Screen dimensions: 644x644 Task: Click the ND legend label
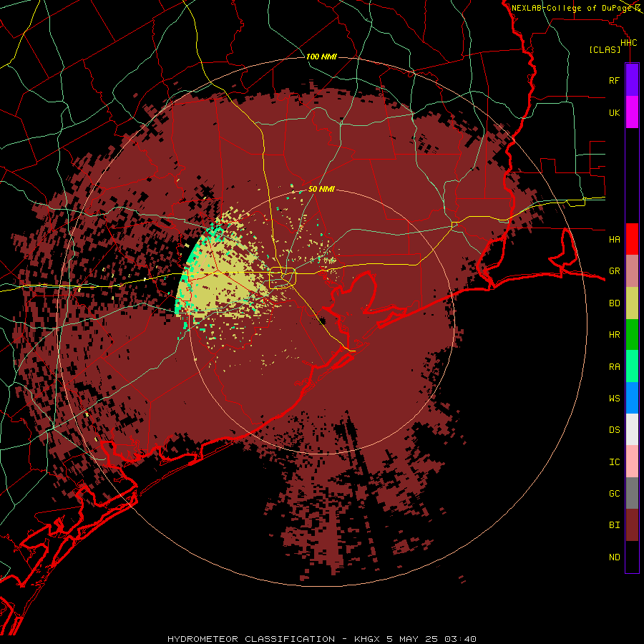pos(614,557)
